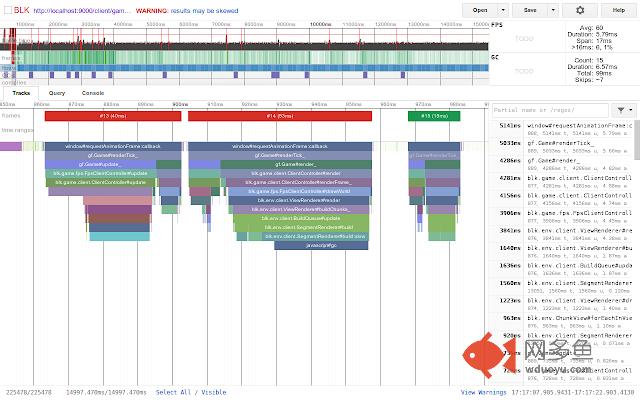Open the Help button
Image resolution: width=640 pixels, height=400 pixels.
(619, 10)
